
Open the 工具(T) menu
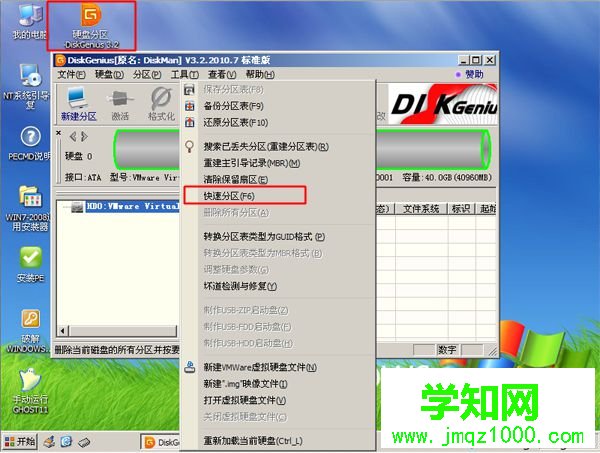(184, 74)
